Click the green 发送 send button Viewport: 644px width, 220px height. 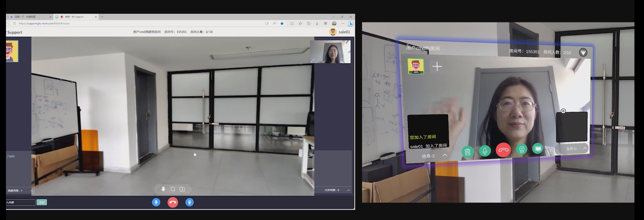pos(42,202)
